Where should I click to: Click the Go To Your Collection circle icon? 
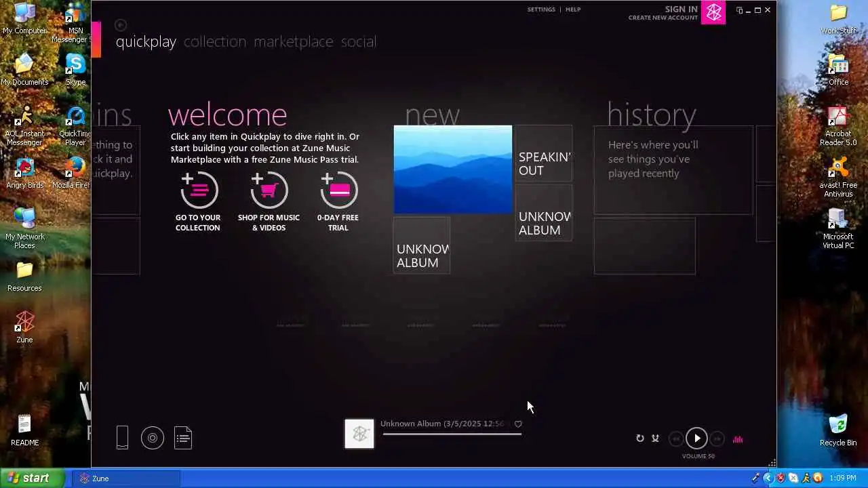click(x=199, y=190)
